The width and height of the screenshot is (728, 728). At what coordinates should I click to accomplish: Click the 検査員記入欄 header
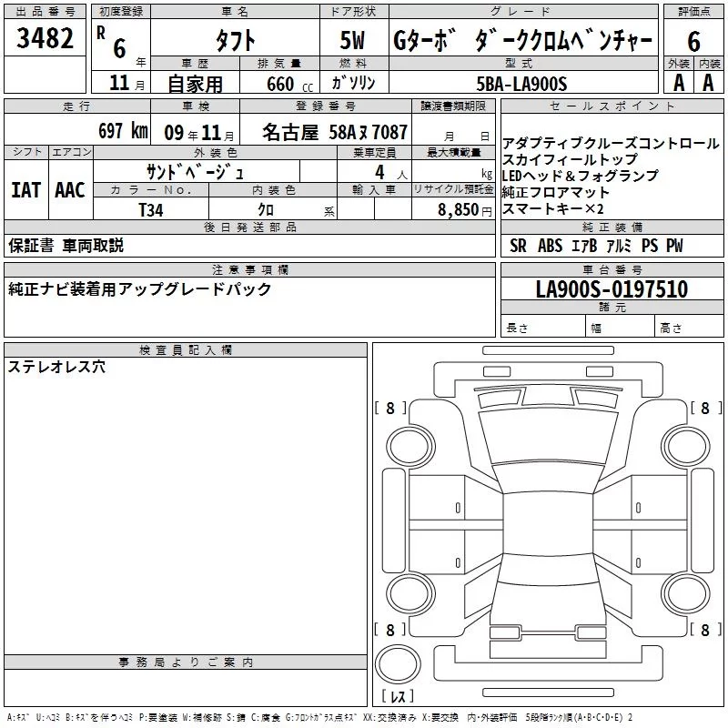(186, 350)
